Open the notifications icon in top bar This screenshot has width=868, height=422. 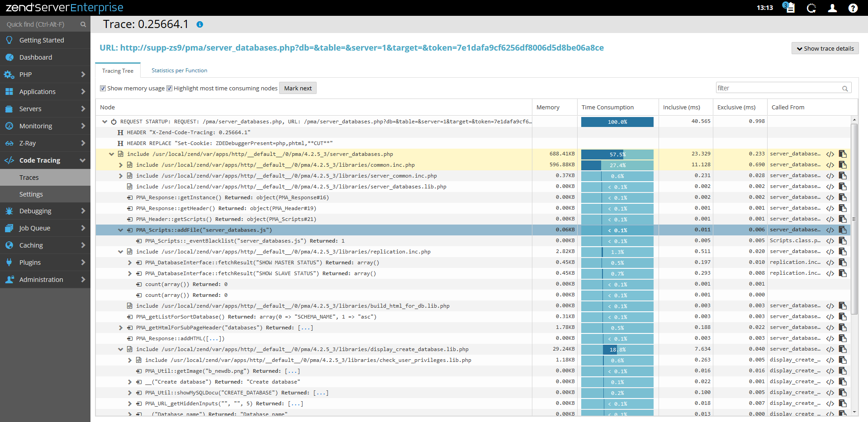pyautogui.click(x=789, y=8)
